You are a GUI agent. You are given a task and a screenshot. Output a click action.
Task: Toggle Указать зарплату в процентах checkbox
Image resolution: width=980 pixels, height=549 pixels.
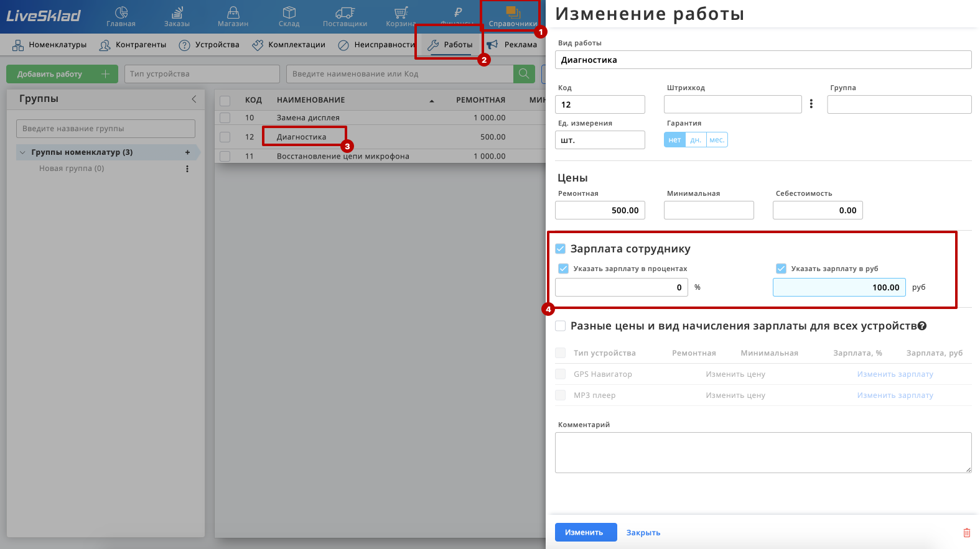(563, 269)
